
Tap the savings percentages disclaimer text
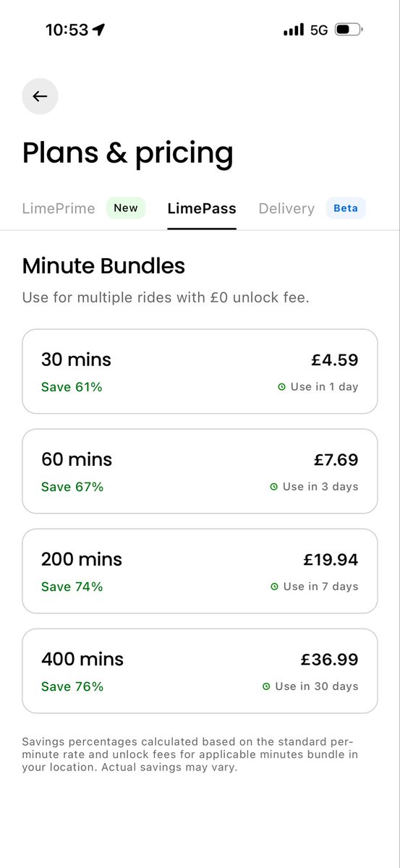click(190, 754)
